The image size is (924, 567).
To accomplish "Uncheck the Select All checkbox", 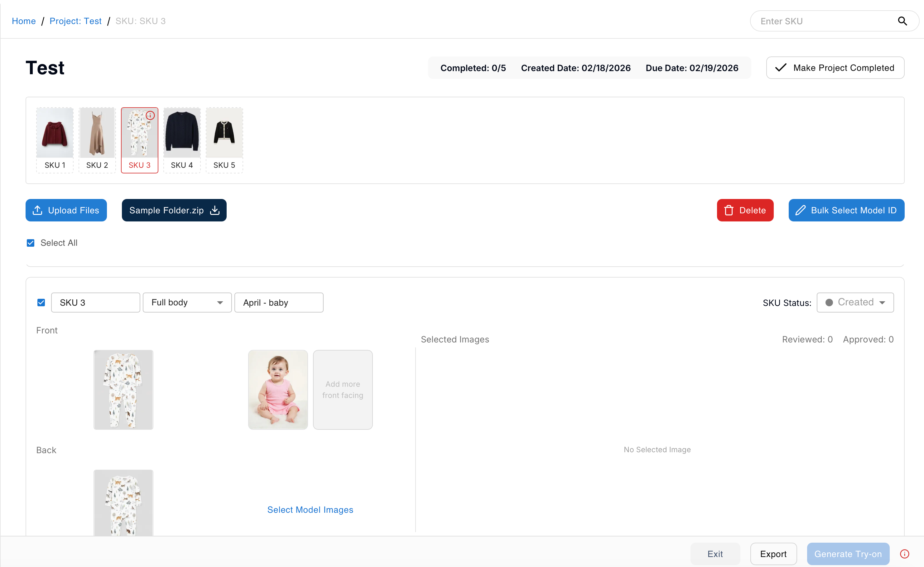I will (x=31, y=243).
